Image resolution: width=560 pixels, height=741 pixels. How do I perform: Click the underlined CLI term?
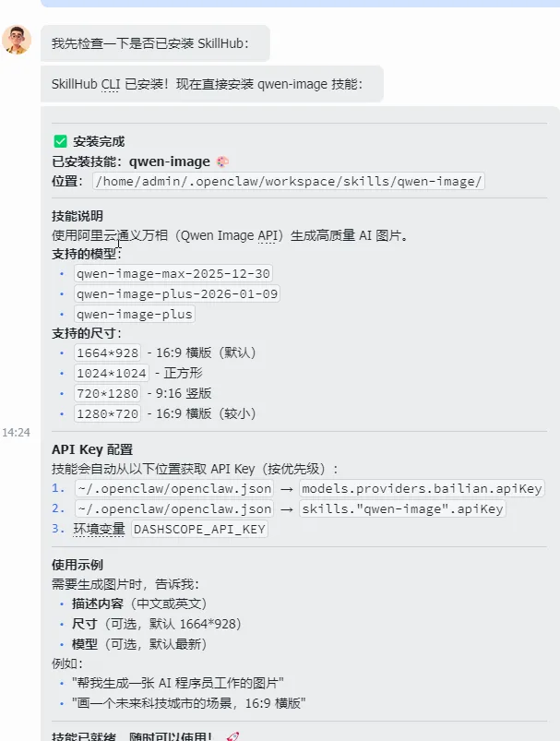point(111,84)
